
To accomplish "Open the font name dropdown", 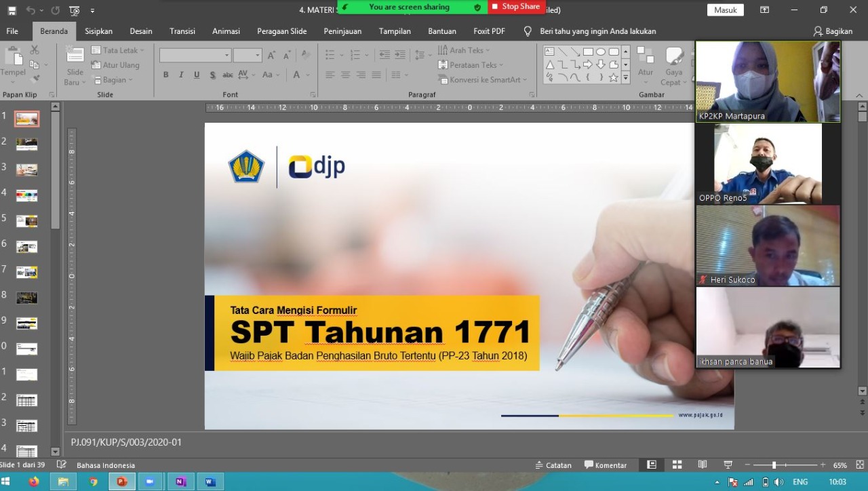I will click(x=226, y=56).
